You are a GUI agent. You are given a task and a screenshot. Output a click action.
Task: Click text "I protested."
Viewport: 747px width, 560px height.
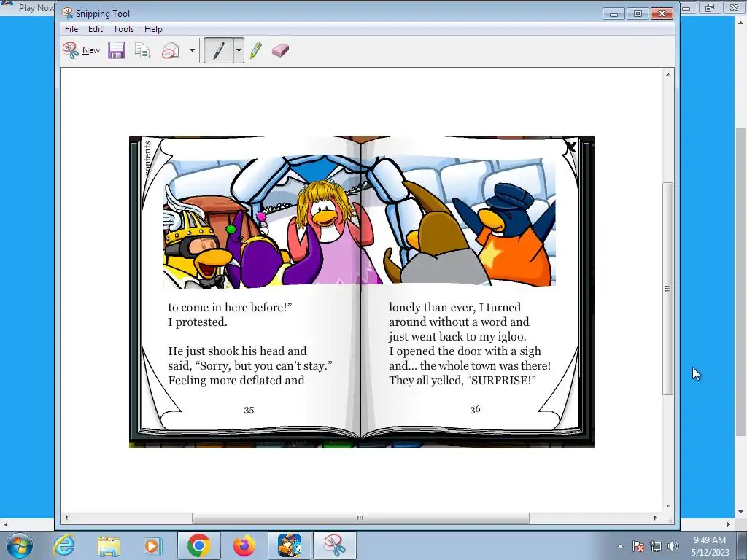click(x=198, y=322)
